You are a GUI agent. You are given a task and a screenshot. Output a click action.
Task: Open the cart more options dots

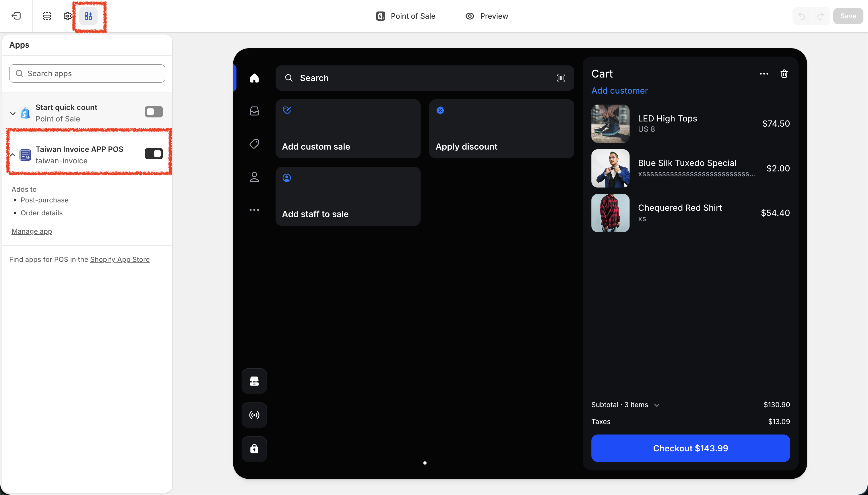pos(764,74)
